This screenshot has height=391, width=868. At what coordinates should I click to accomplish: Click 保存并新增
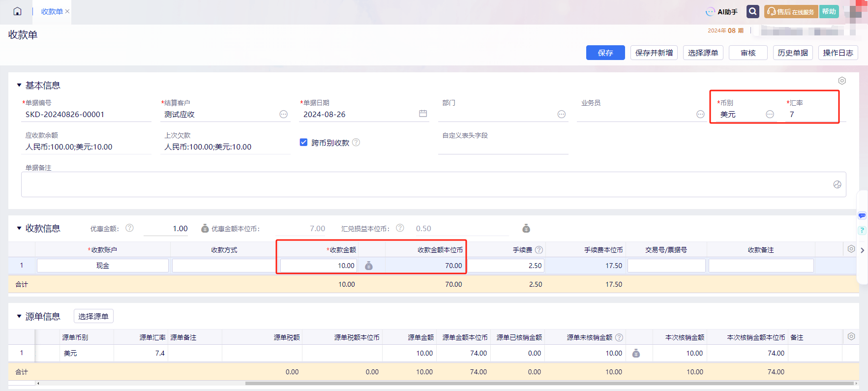pos(654,53)
